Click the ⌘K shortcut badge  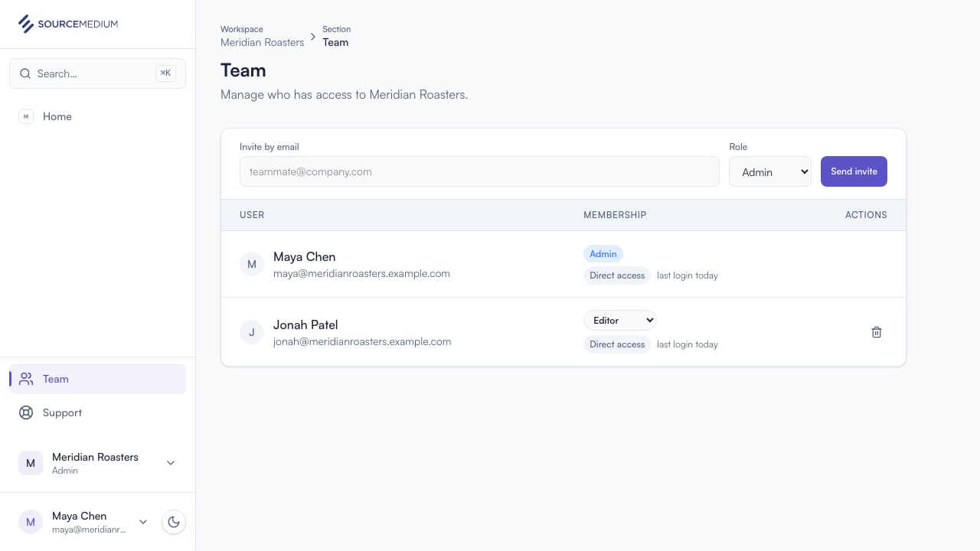[165, 73]
